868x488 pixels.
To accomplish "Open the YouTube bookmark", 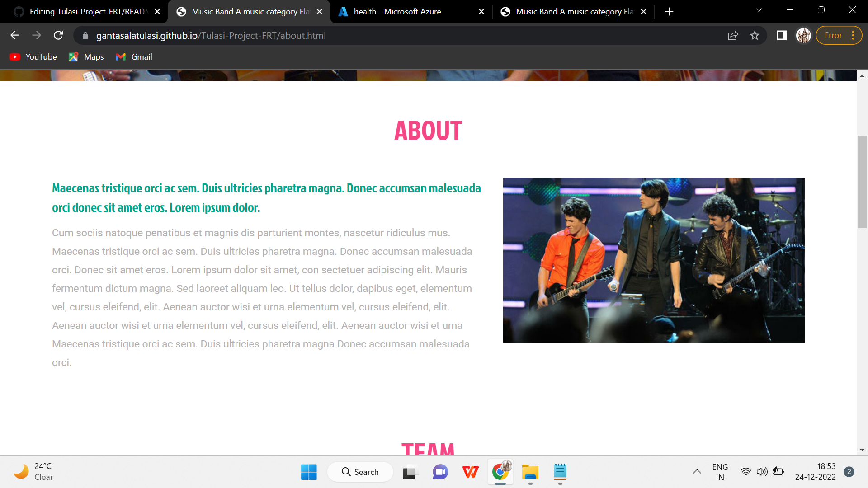I will 33,57.
